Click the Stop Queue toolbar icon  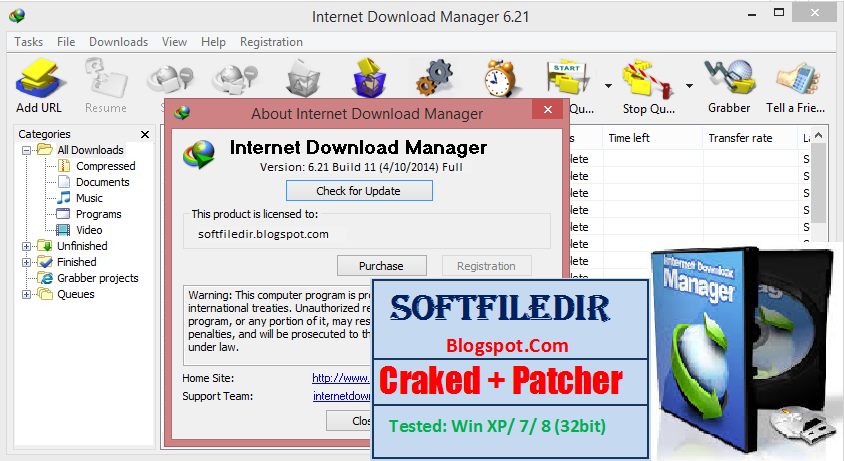click(x=648, y=79)
